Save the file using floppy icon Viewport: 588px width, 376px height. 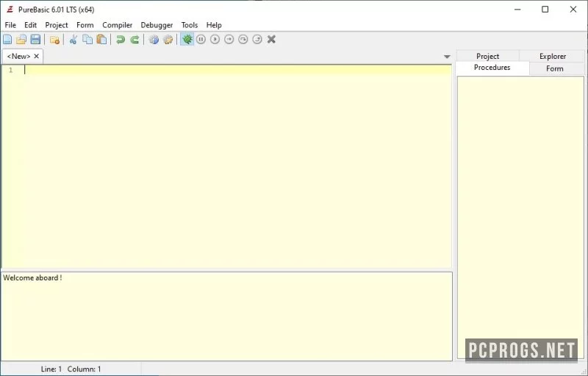(35, 40)
